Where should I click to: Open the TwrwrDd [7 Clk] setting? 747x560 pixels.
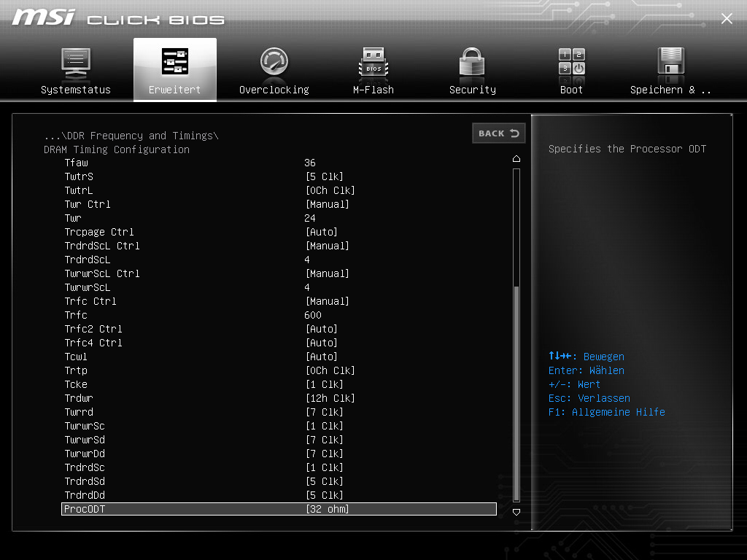(x=325, y=454)
